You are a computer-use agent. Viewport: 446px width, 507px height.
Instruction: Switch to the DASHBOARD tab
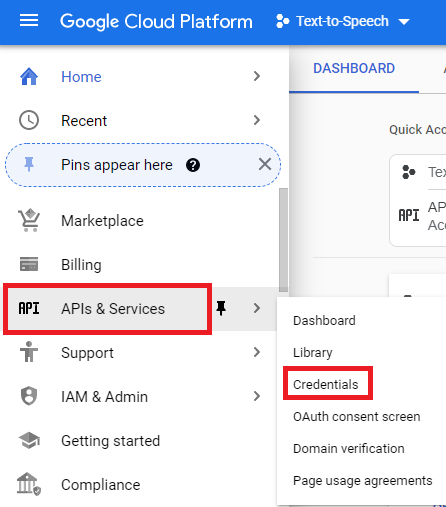354,68
